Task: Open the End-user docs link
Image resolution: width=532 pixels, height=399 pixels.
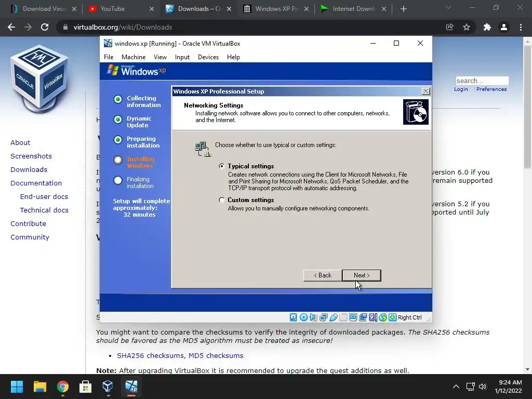Action: coord(44,197)
